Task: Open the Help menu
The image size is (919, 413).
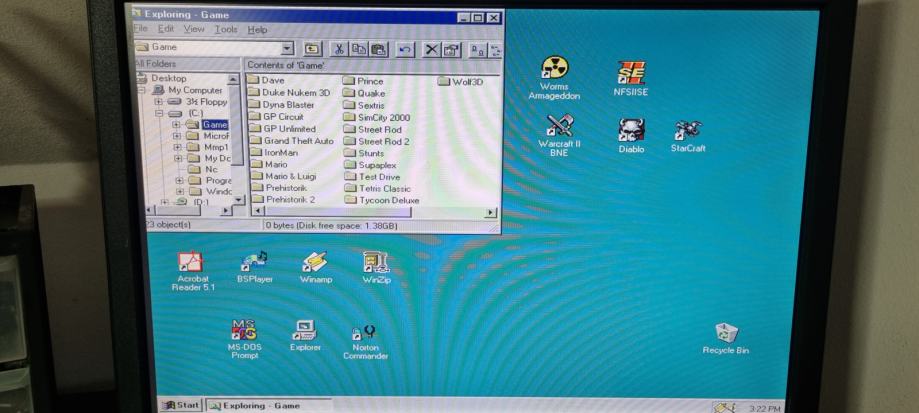Action: click(257, 29)
